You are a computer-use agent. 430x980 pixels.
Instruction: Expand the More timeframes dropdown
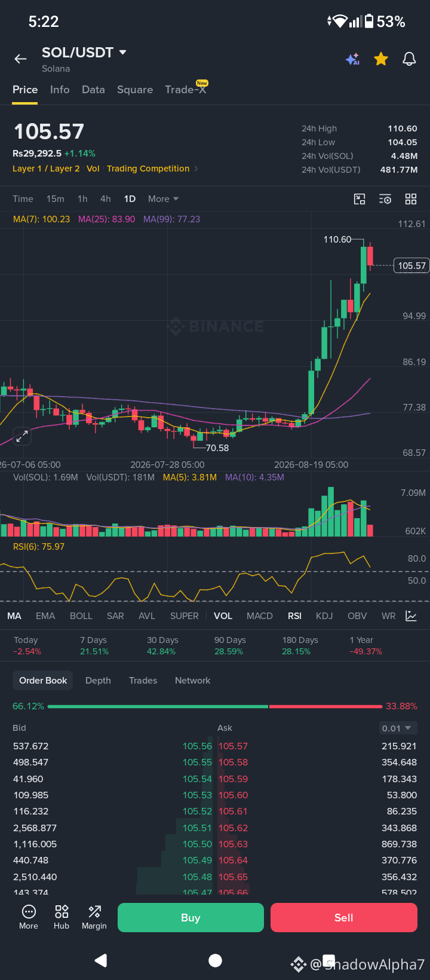163,199
